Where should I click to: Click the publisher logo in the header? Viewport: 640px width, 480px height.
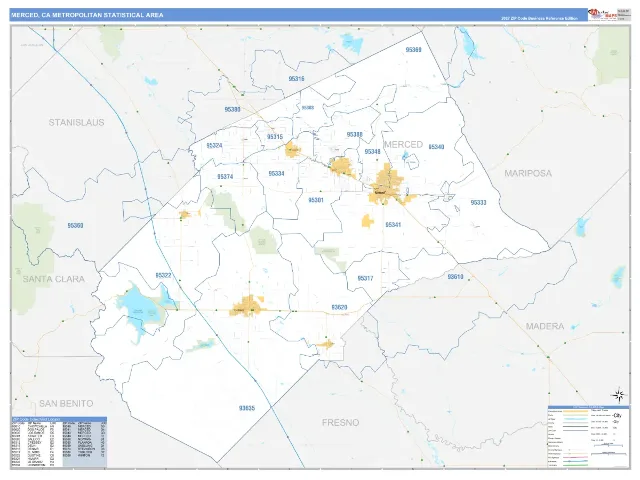[x=602, y=14]
